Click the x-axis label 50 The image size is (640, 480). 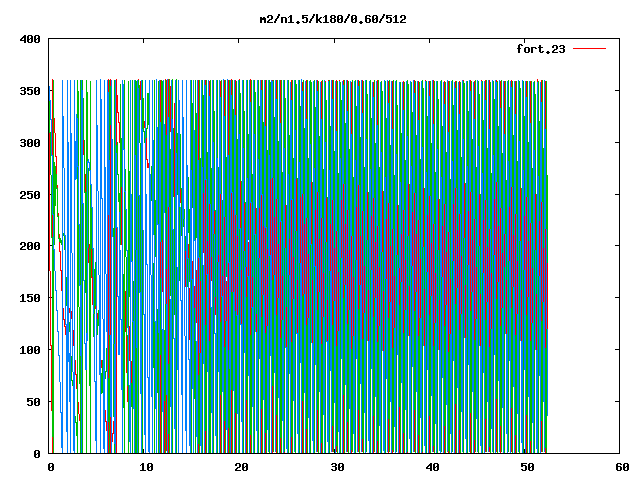527,467
